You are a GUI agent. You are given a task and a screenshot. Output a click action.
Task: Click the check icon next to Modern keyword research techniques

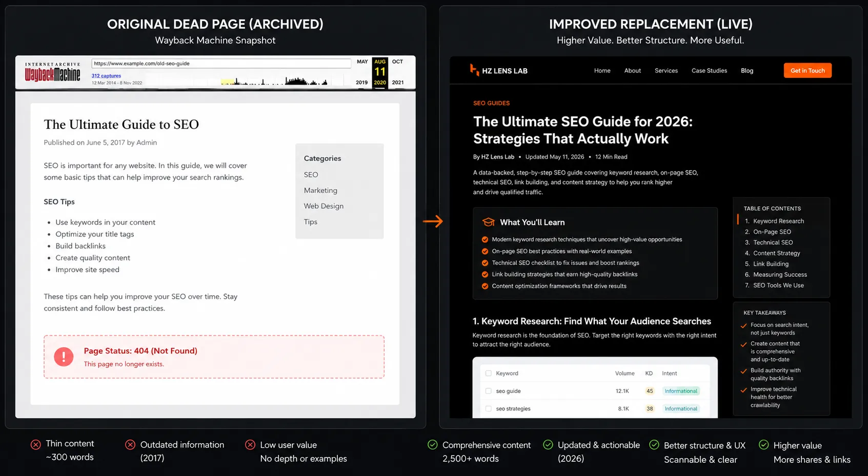point(485,239)
